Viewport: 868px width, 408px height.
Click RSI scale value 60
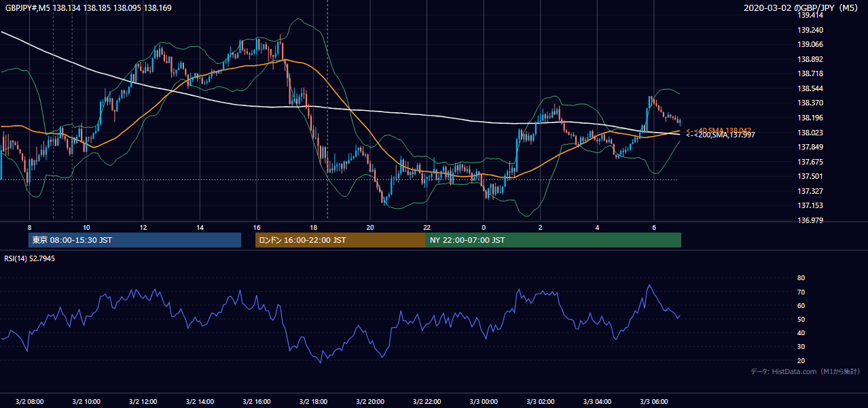point(801,306)
